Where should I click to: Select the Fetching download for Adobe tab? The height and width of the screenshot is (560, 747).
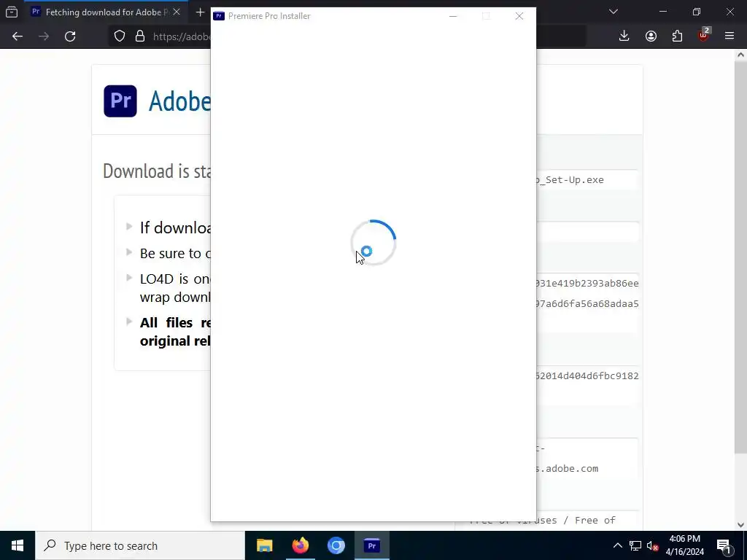click(107, 12)
